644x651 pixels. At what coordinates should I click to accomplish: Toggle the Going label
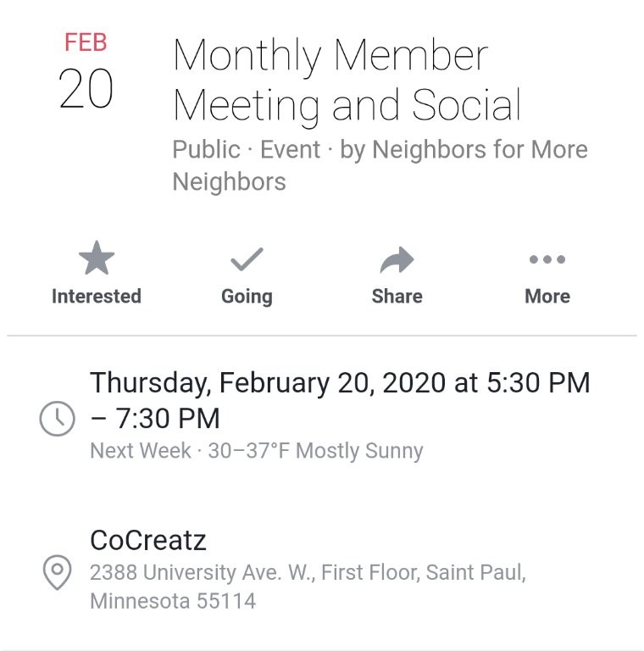point(247,296)
